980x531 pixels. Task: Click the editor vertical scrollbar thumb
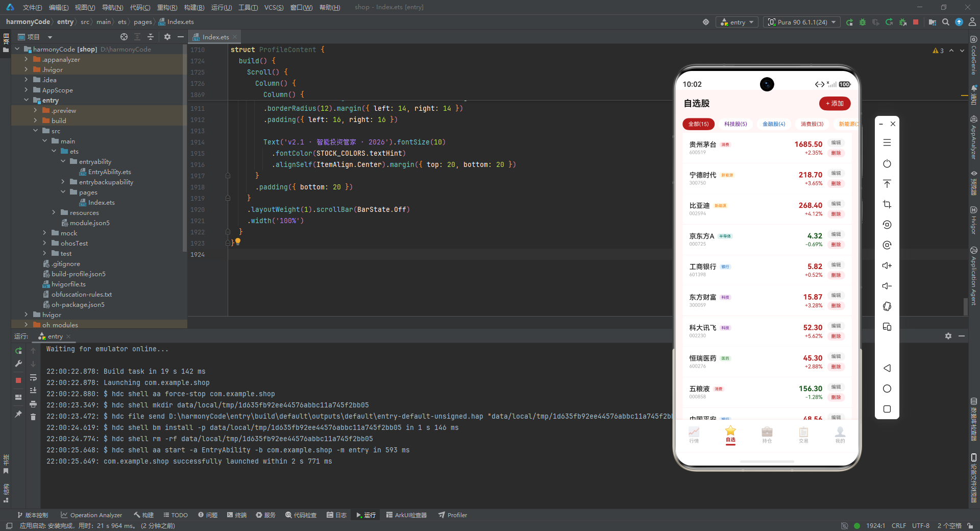(965, 307)
